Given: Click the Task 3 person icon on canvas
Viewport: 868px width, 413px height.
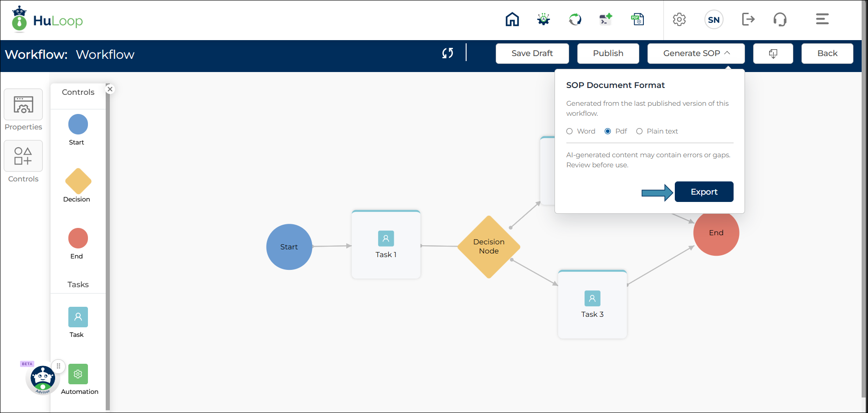Looking at the screenshot, I should (x=592, y=299).
